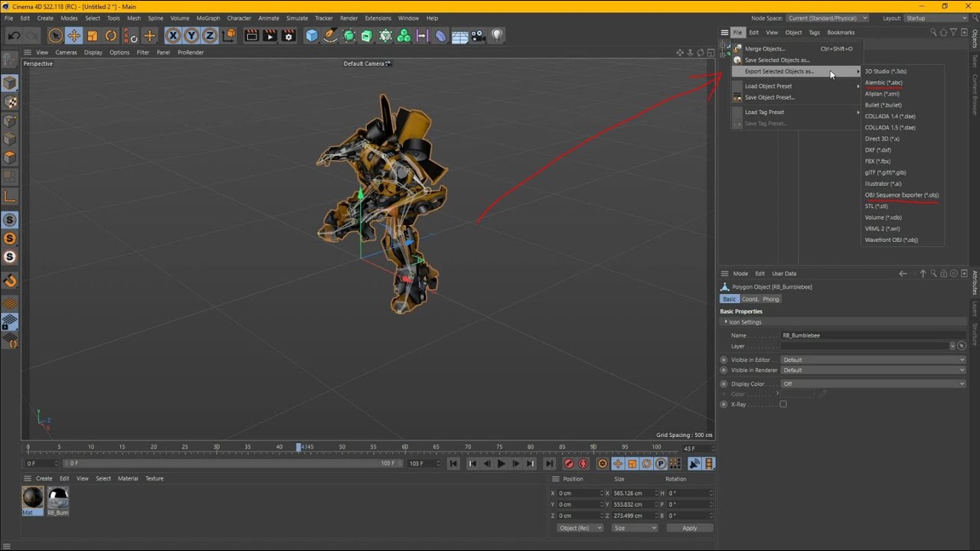
Task: Toggle the X-axis lock
Action: pos(173,35)
